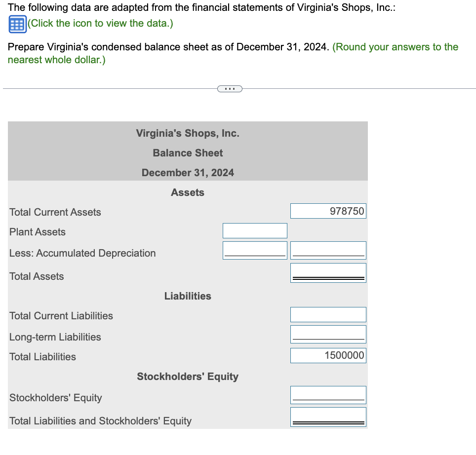Select the Total Liabilities input containing 1500000
The image size is (476, 455).
pyautogui.click(x=328, y=355)
